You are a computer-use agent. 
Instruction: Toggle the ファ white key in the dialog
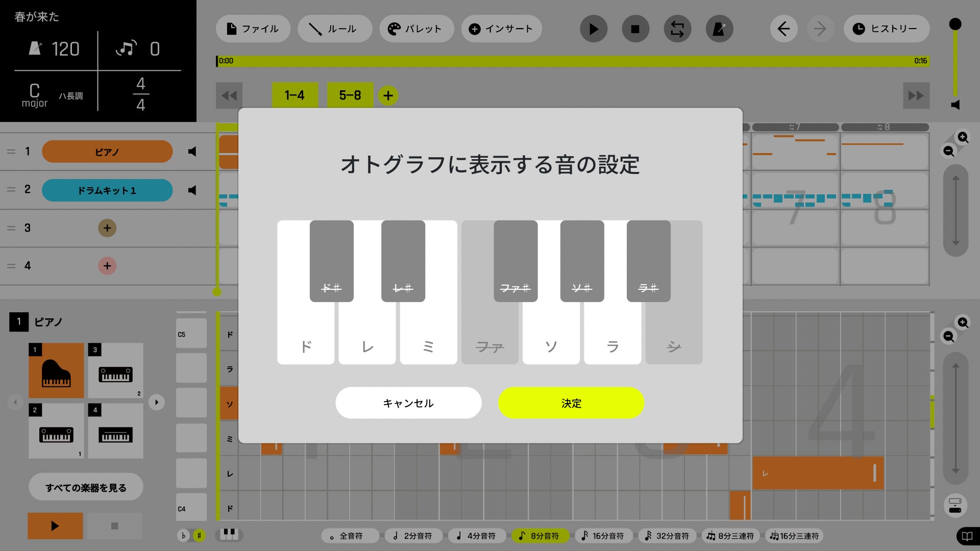489,337
